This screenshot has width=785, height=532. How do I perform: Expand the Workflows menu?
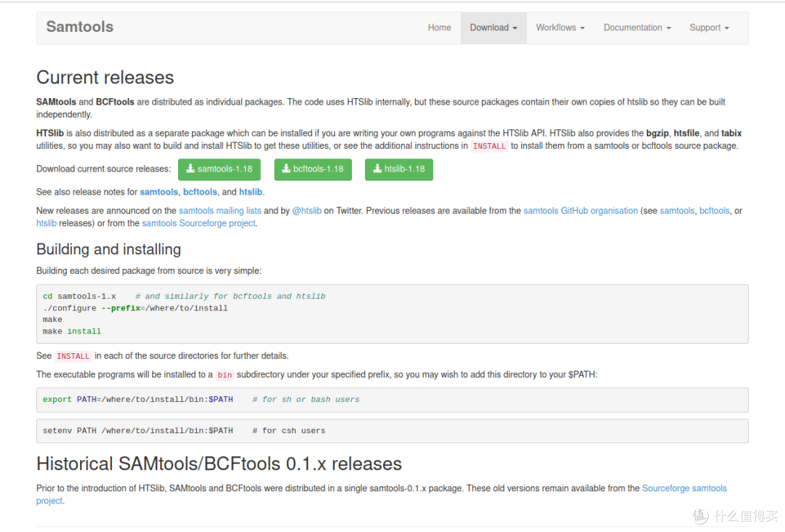click(x=560, y=27)
